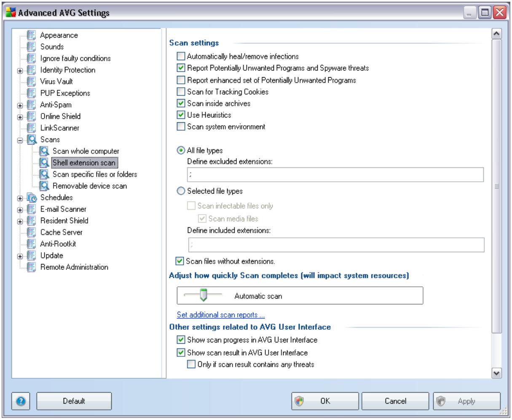This screenshot has height=420, width=512.
Task: Go to Cache Server settings
Action: coord(62,232)
